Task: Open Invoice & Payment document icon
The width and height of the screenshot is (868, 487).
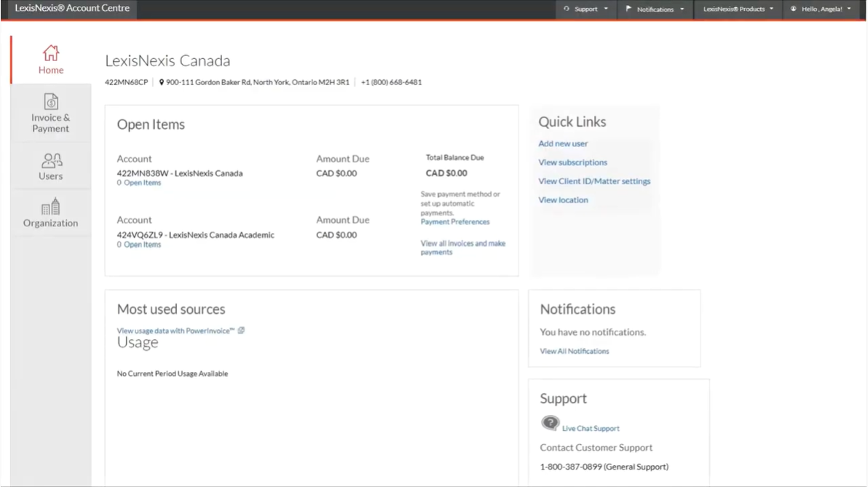Action: pyautogui.click(x=50, y=101)
